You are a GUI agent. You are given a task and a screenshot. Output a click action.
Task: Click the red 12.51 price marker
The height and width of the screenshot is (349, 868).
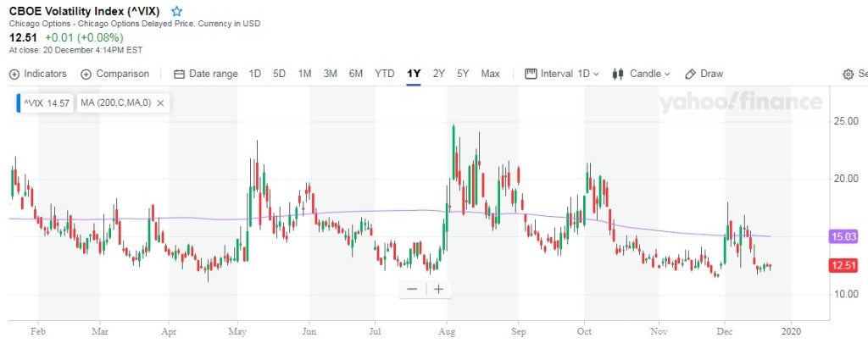pos(843,266)
